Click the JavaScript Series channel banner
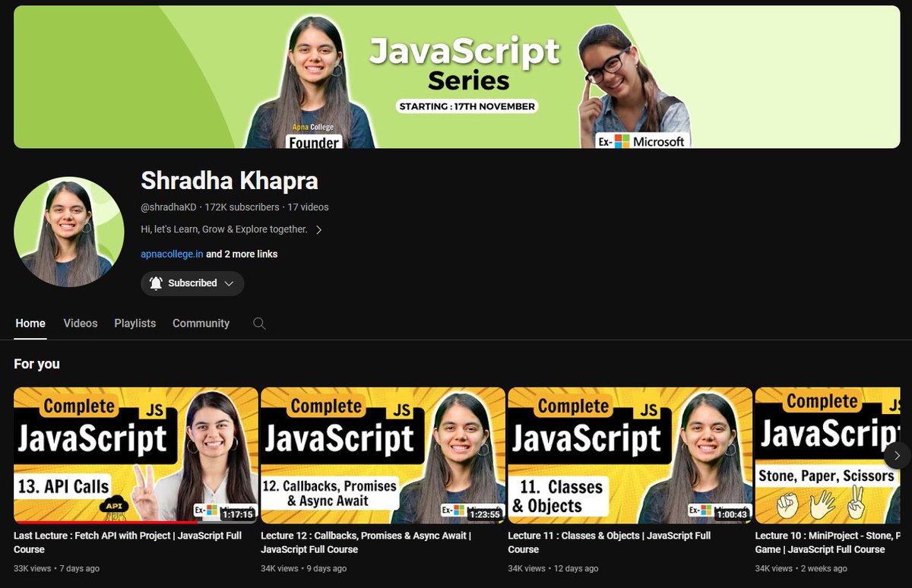Screen dimensions: 912x588 pos(457,77)
